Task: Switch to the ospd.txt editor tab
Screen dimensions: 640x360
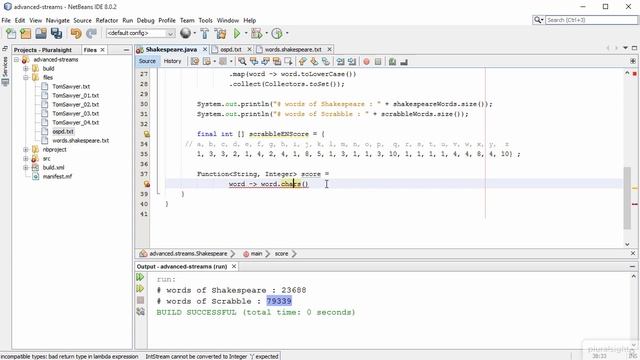Action: [x=231, y=49]
